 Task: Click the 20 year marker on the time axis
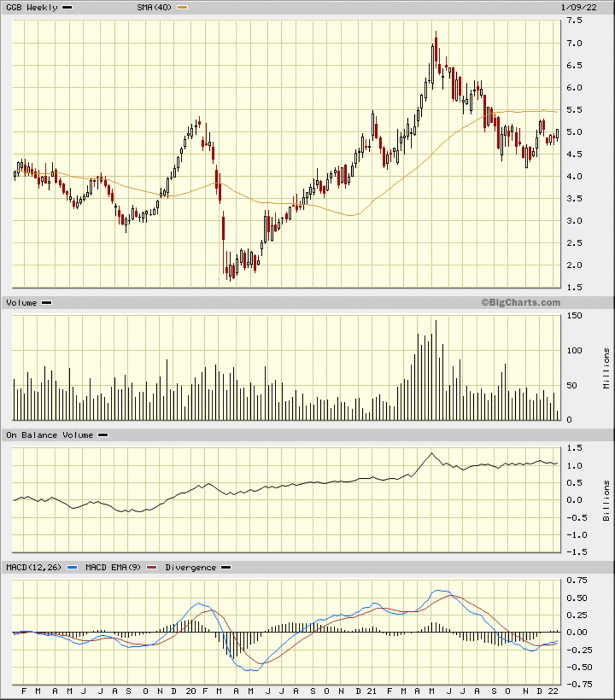point(191,691)
